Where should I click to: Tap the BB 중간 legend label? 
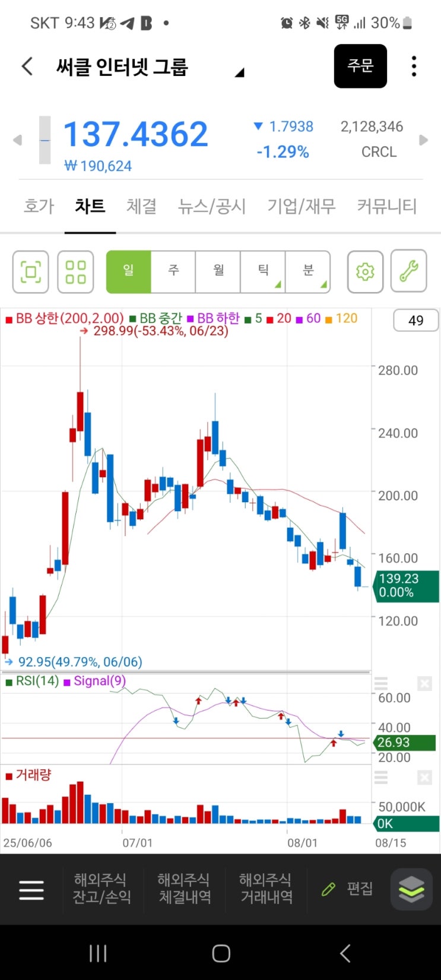coord(156,319)
